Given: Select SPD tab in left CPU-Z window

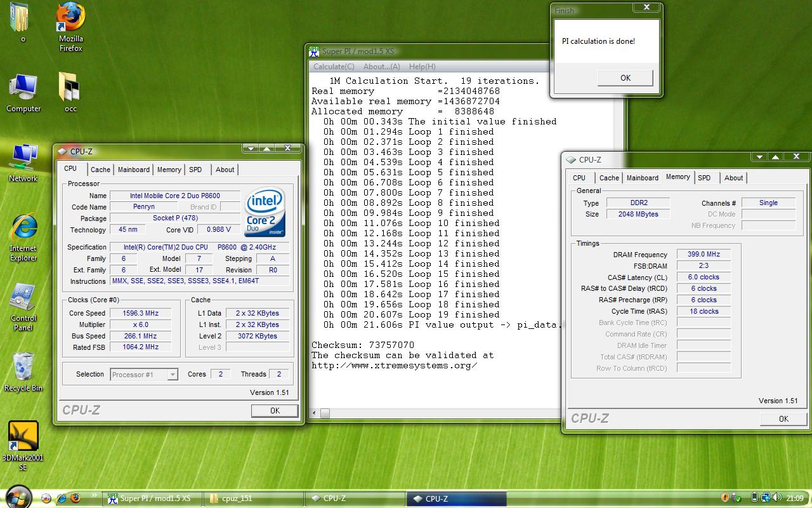Looking at the screenshot, I should pos(195,170).
